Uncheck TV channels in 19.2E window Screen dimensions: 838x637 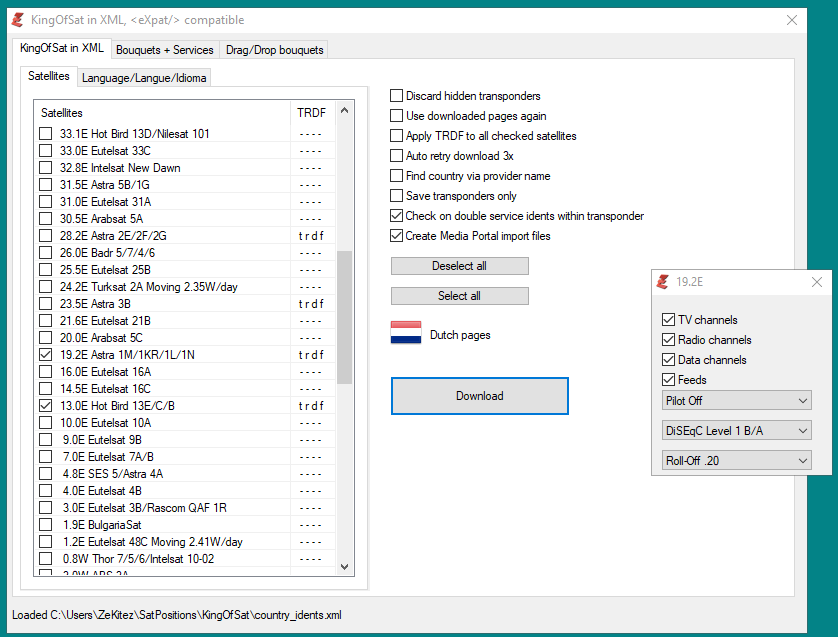668,320
